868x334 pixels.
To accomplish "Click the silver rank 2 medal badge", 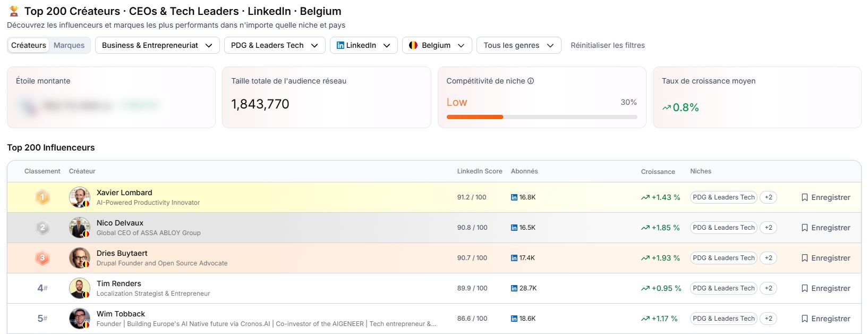I will pyautogui.click(x=42, y=228).
